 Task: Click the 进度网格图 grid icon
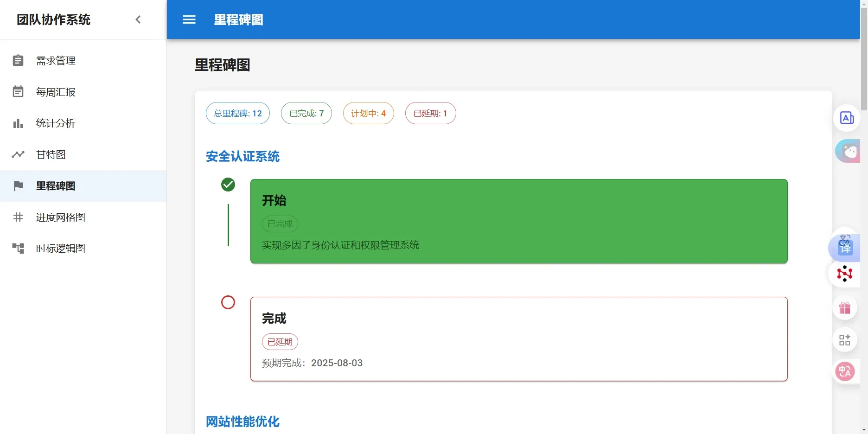[18, 217]
